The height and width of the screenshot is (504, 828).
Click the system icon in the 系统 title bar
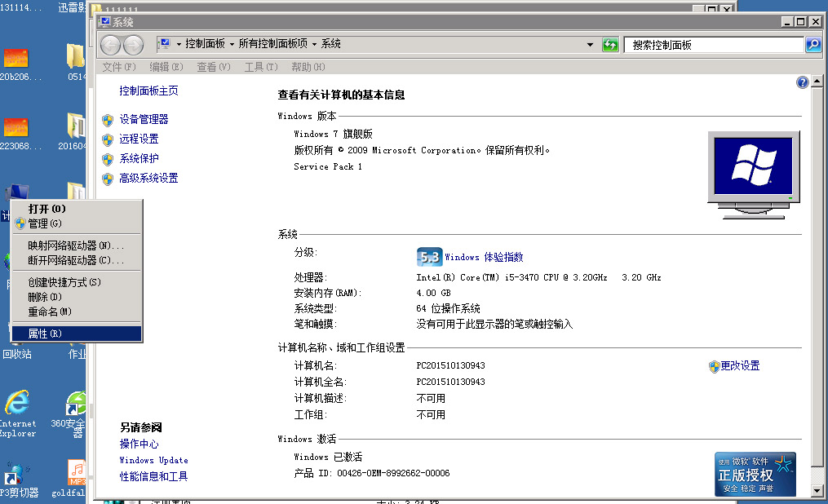(105, 22)
